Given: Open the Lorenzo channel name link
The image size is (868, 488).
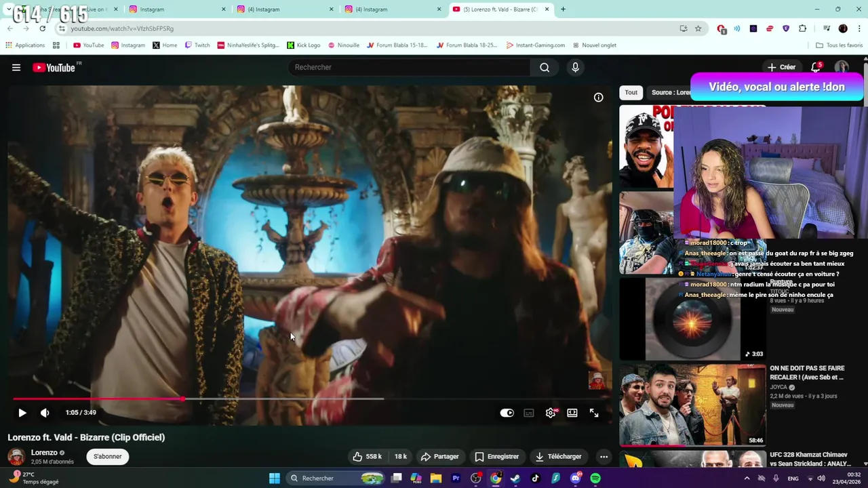Looking at the screenshot, I should (x=44, y=452).
